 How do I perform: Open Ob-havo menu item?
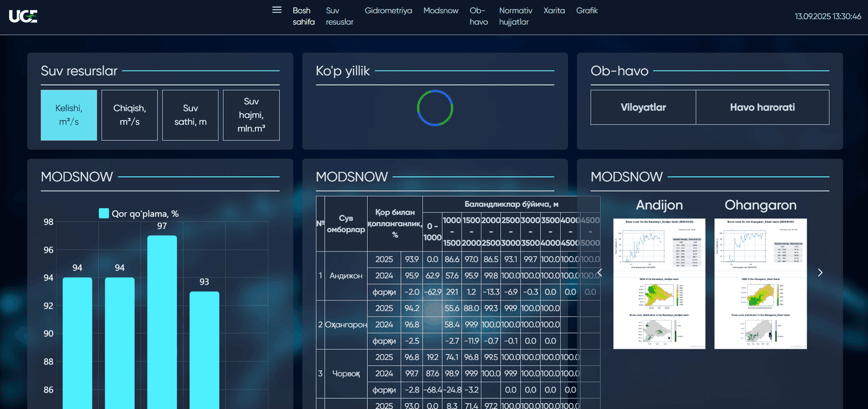click(479, 16)
